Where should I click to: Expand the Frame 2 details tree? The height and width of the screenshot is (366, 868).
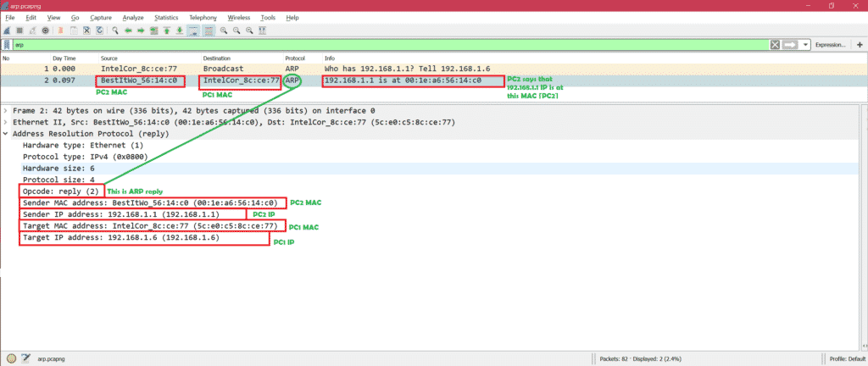tap(6, 111)
